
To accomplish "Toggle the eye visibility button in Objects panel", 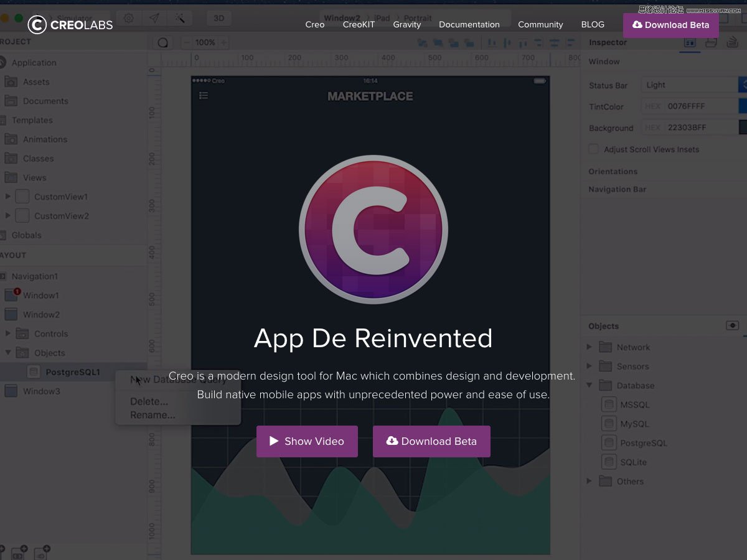I will click(x=733, y=325).
